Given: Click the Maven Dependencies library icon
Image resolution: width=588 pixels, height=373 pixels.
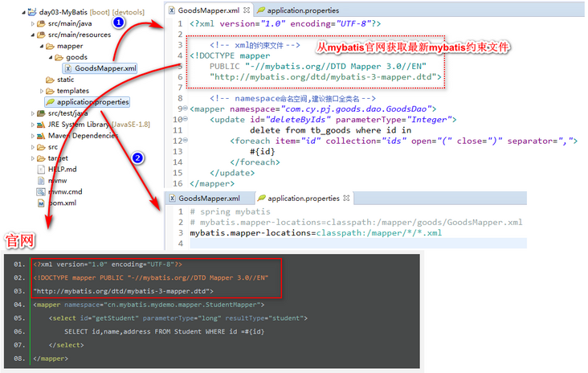Looking at the screenshot, I should [41, 136].
